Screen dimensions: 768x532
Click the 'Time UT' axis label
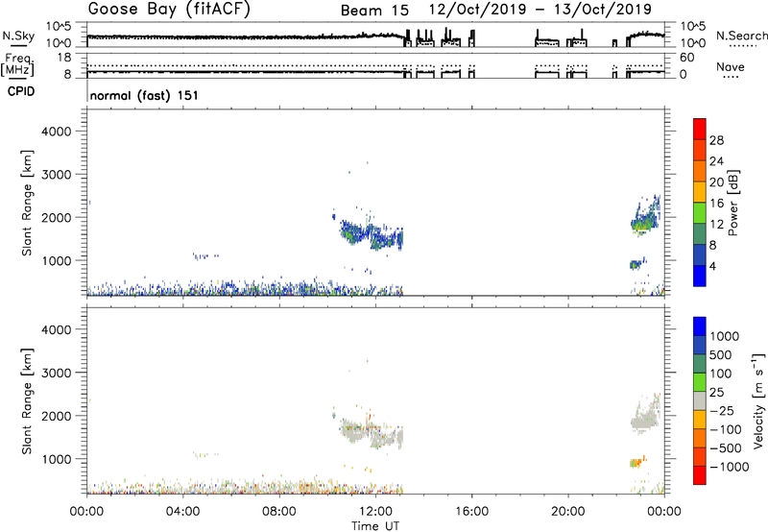click(x=375, y=526)
